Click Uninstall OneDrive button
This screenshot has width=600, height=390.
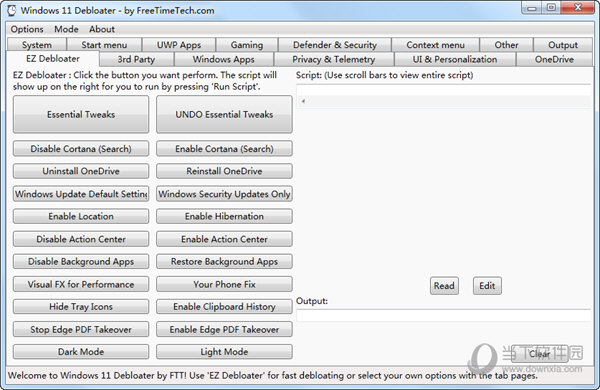81,171
